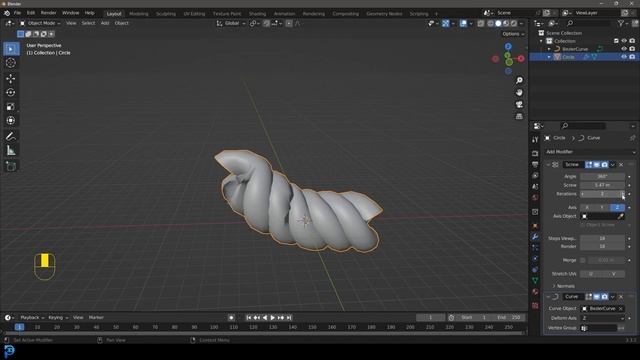Open the Object Data properties tab
This screenshot has width=640, height=360.
click(x=535, y=281)
